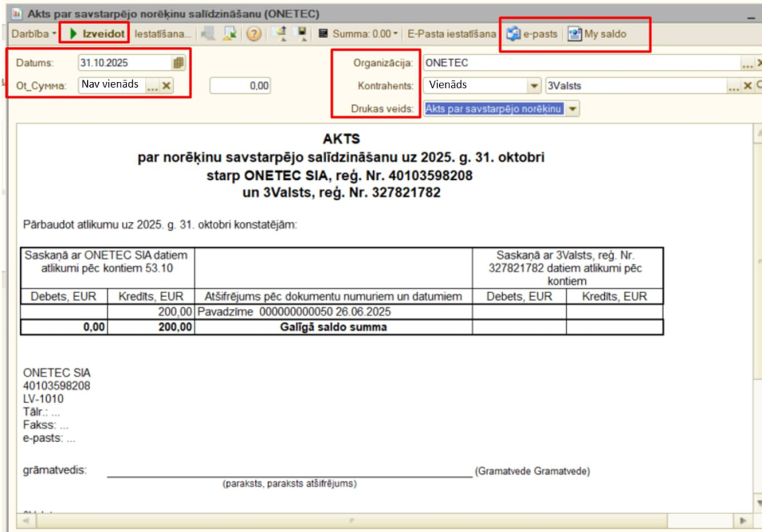Clear the 3Valsts counterparty with X
762x532 pixels.
748,86
